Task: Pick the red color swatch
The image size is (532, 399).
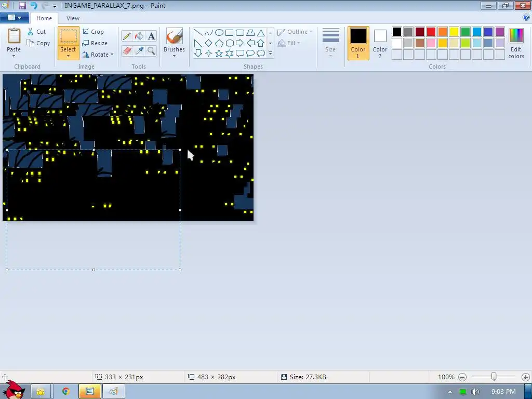Action: click(x=431, y=32)
